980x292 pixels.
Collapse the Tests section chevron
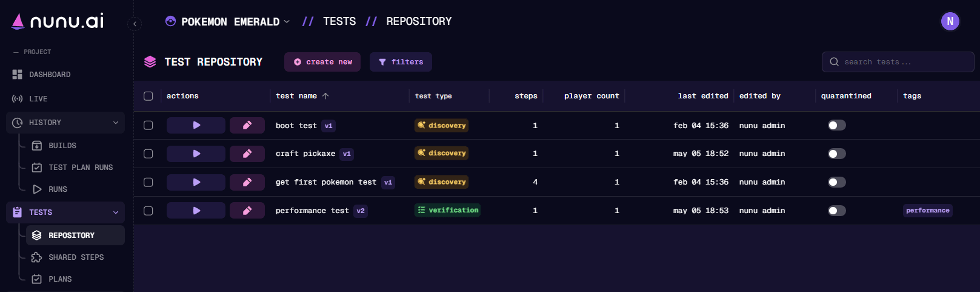(x=116, y=212)
